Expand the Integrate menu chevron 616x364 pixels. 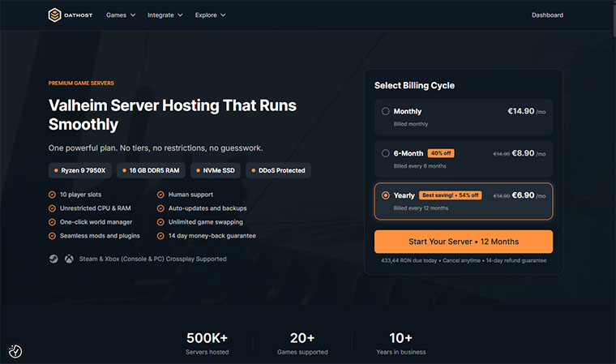tap(180, 15)
